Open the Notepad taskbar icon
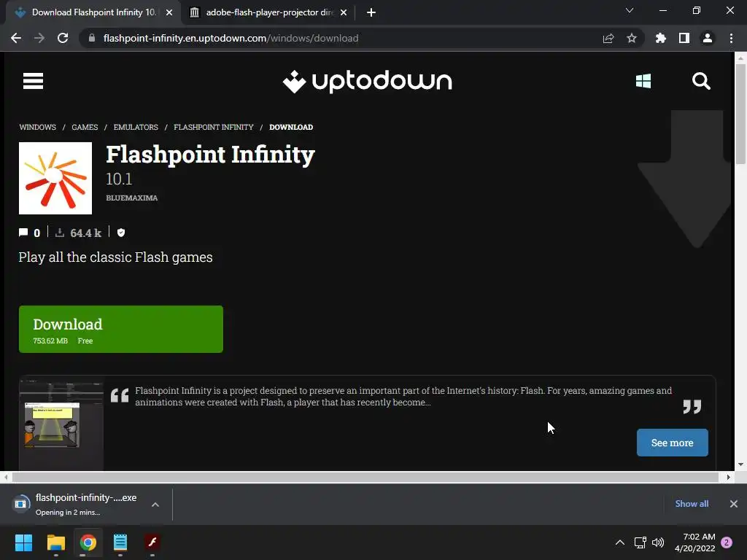The image size is (747, 560). click(x=120, y=542)
